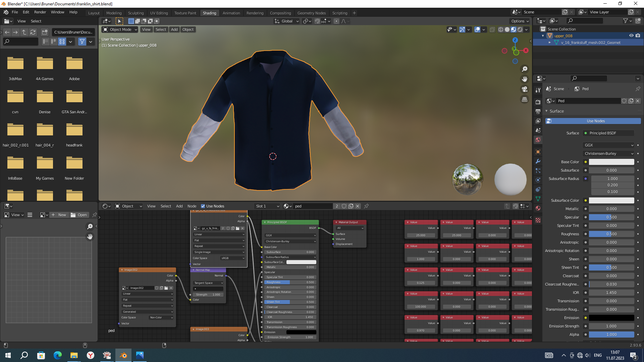
Task: Collapse the upper_008 collection
Action: (x=543, y=36)
